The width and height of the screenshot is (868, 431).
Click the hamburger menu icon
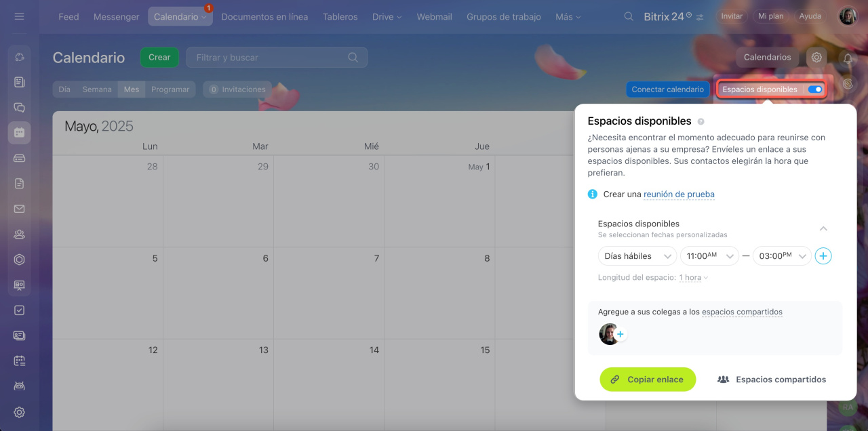[x=19, y=16]
